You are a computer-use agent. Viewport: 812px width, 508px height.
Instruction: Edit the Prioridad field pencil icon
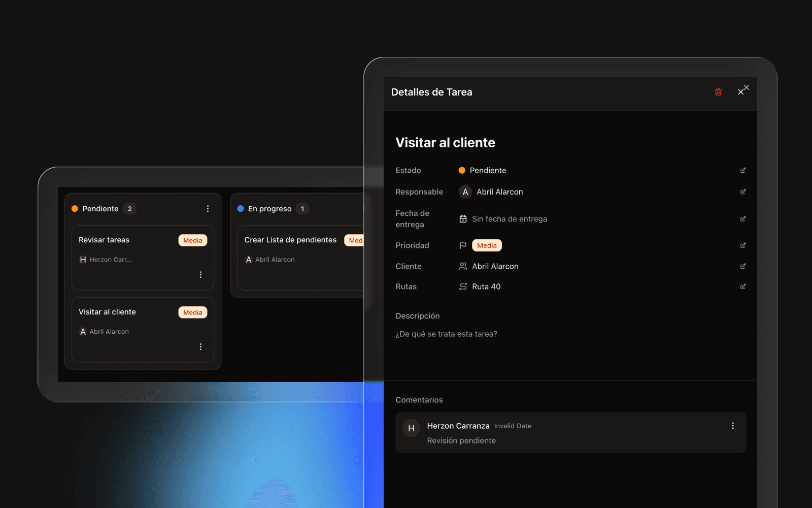pyautogui.click(x=743, y=245)
